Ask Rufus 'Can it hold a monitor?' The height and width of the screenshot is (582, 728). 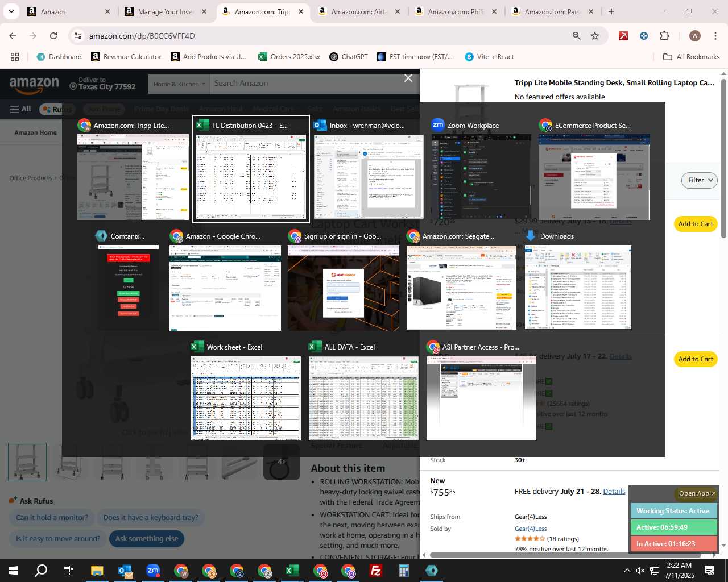[52, 518]
